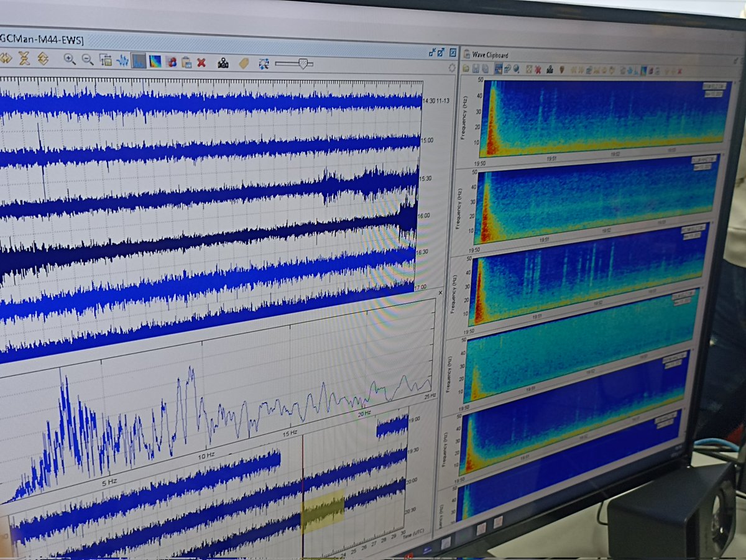
Task: Click the helicorder toolbar slider handle
Action: click(x=303, y=63)
